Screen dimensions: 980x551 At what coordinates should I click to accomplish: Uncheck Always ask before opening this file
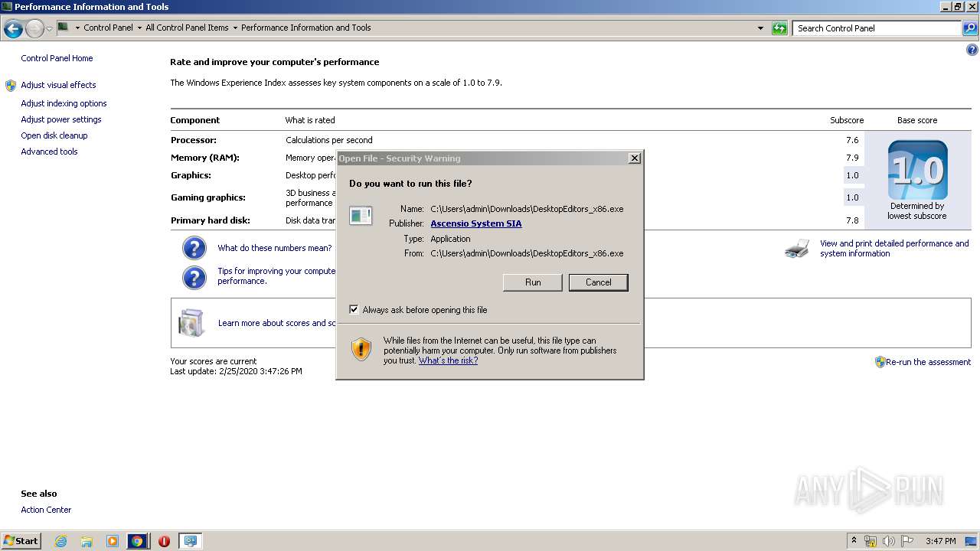click(354, 310)
